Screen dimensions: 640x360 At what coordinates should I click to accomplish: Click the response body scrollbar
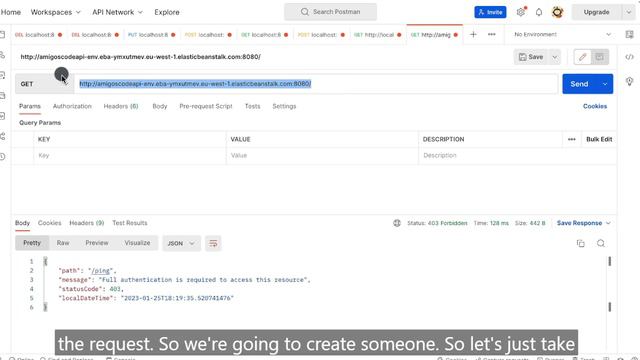[x=610, y=284]
